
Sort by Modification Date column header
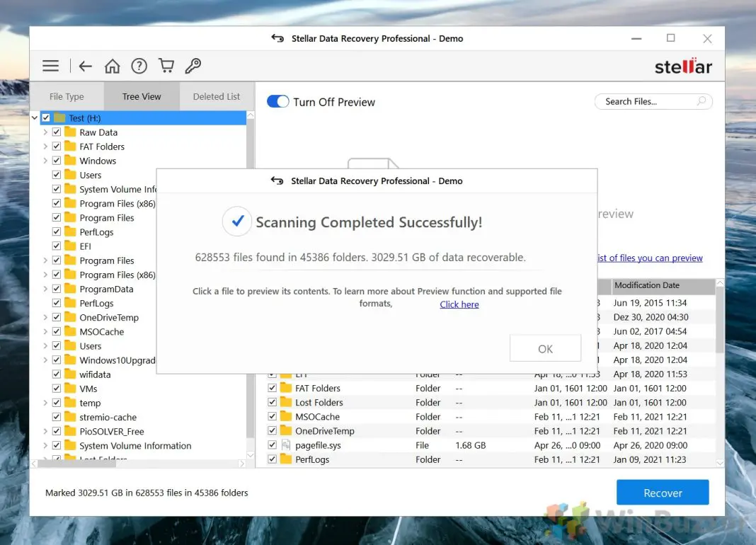tap(663, 285)
